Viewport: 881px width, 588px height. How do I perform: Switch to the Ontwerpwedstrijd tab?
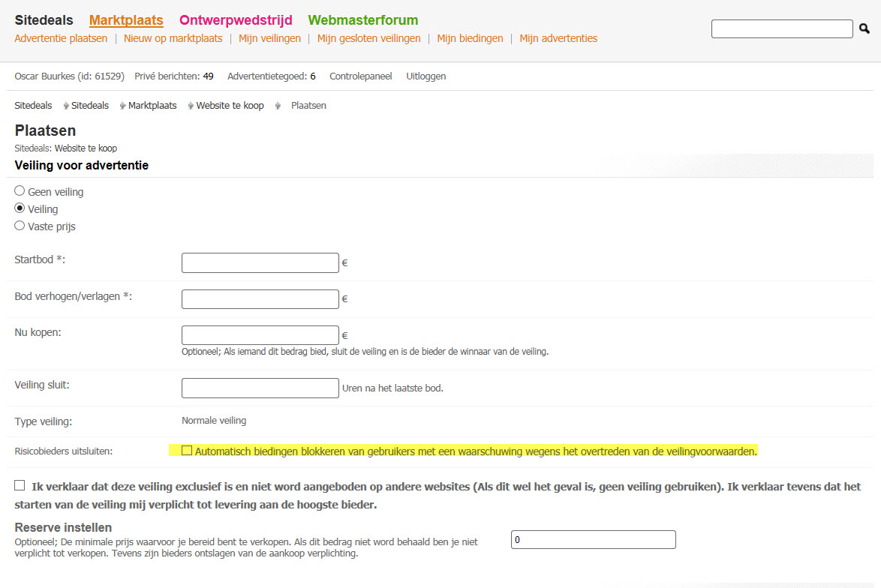click(x=236, y=20)
